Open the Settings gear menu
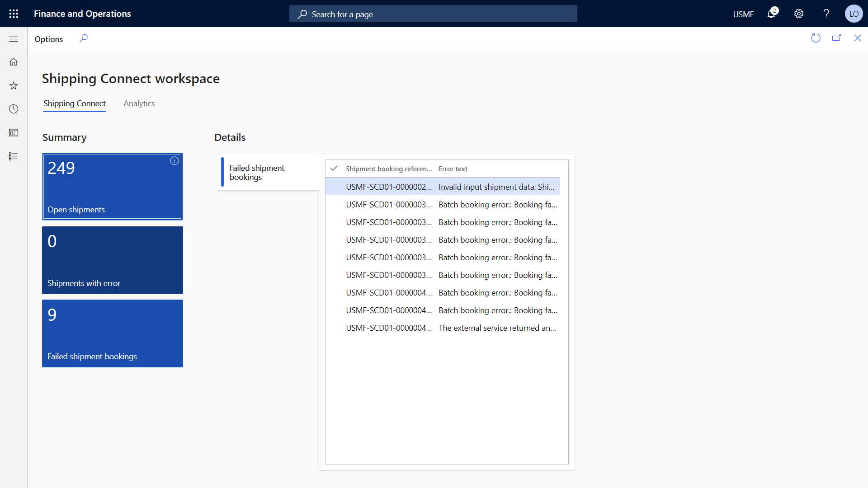 coord(798,14)
